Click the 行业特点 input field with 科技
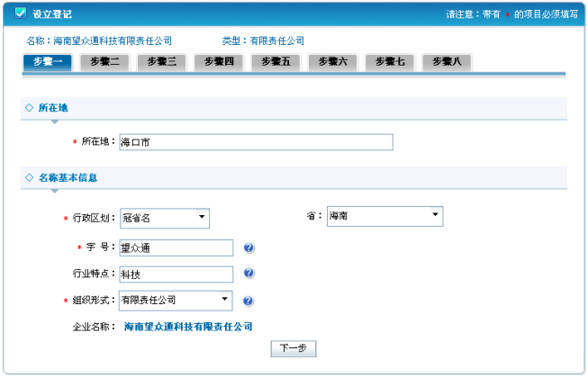This screenshot has height=378, width=588. (x=176, y=274)
